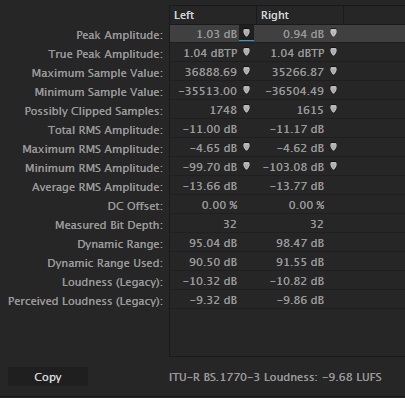Viewport: 405px width, 398px height.
Task: Click Right Minimum Sample Value −36504.49
Action: [295, 91]
